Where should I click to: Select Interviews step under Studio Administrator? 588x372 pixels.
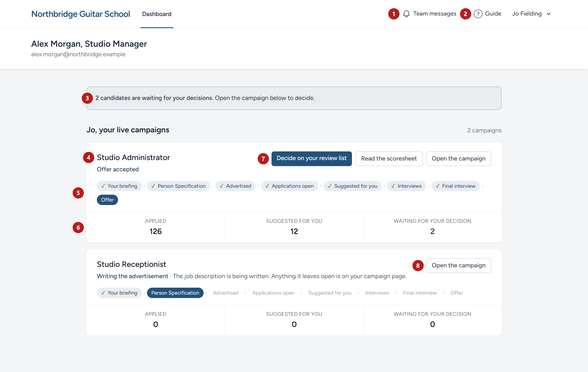[x=406, y=186]
